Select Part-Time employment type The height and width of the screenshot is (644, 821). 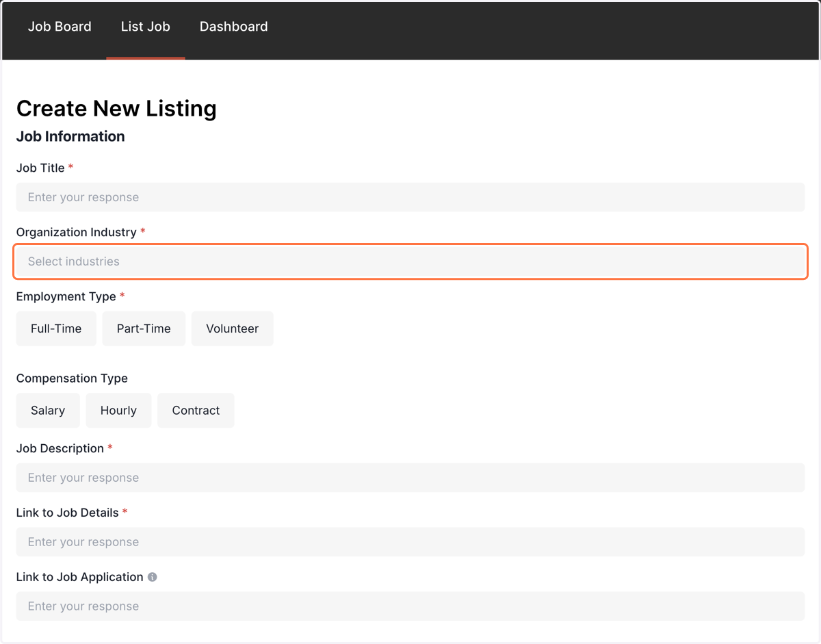click(x=144, y=329)
